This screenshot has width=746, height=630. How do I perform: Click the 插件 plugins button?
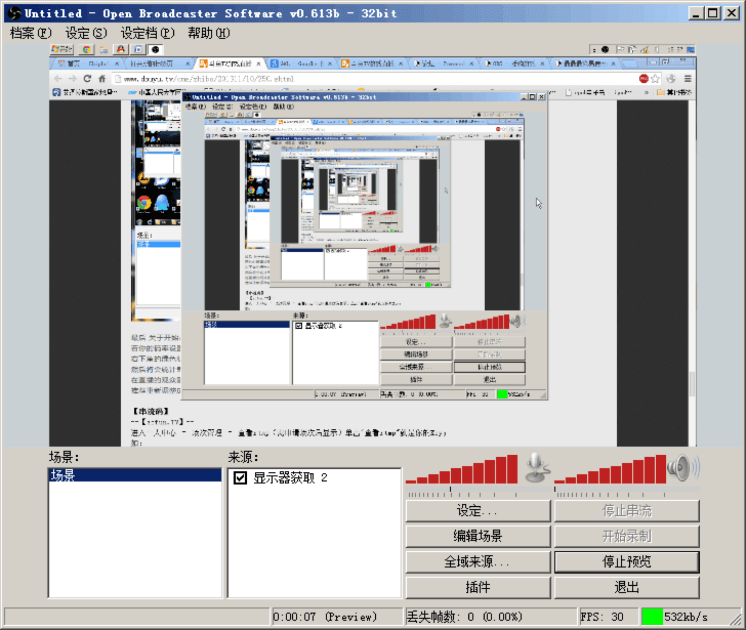[x=477, y=587]
